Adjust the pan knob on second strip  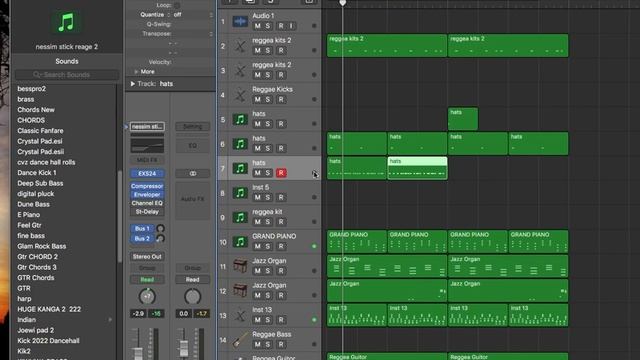[x=192, y=296]
